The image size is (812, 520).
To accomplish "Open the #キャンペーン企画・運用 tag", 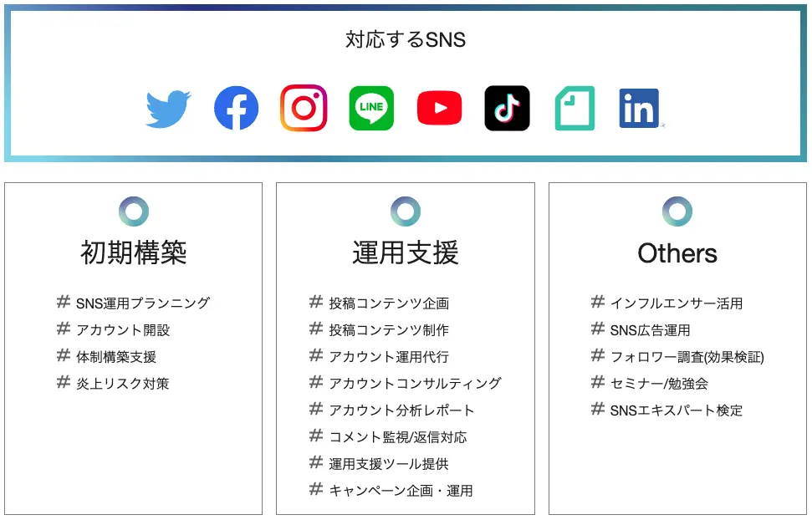I will click(391, 490).
